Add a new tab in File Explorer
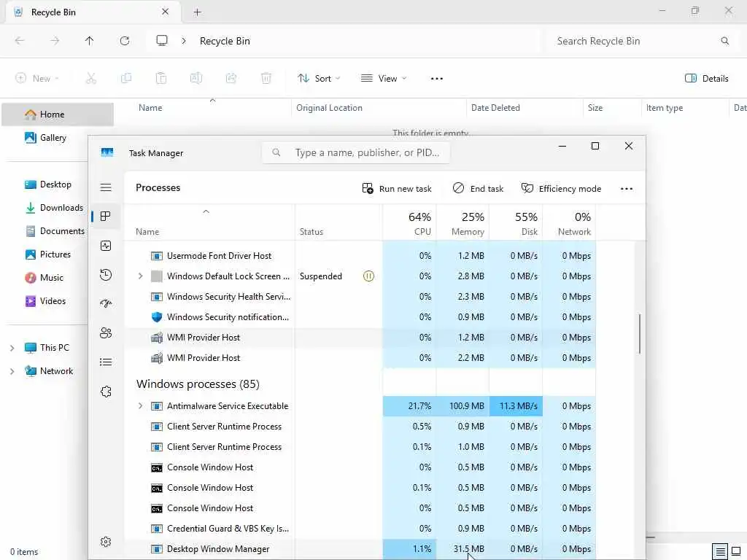747x560 pixels. (197, 12)
